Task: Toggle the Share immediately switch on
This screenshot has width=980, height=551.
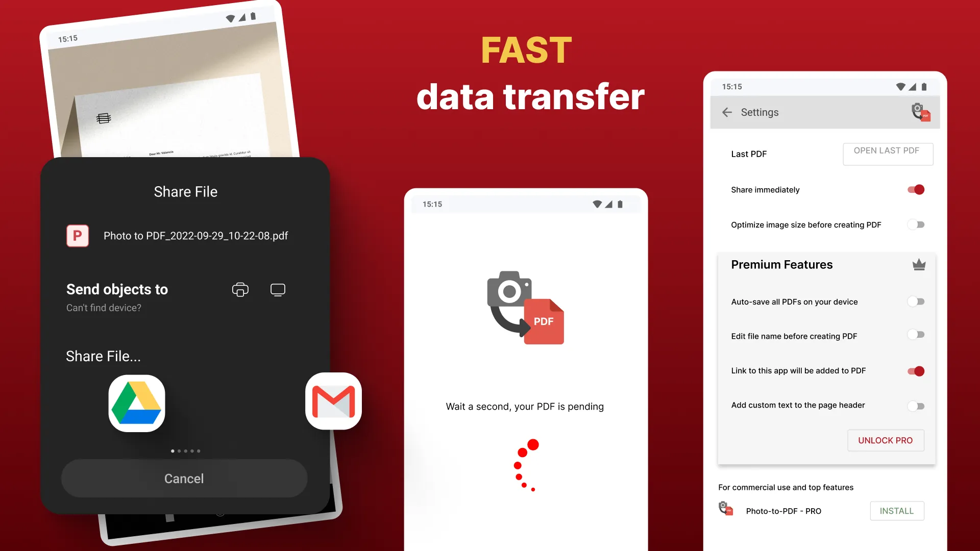Action: click(x=916, y=189)
